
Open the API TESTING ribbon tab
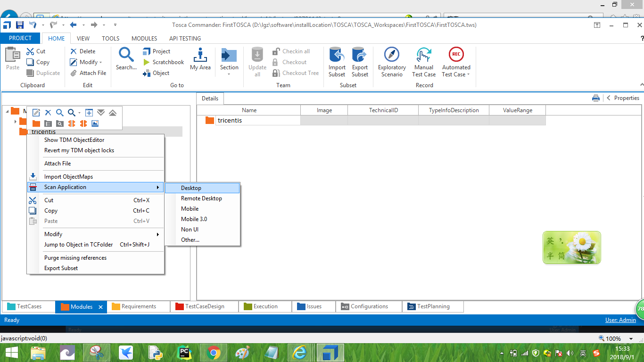pos(185,38)
